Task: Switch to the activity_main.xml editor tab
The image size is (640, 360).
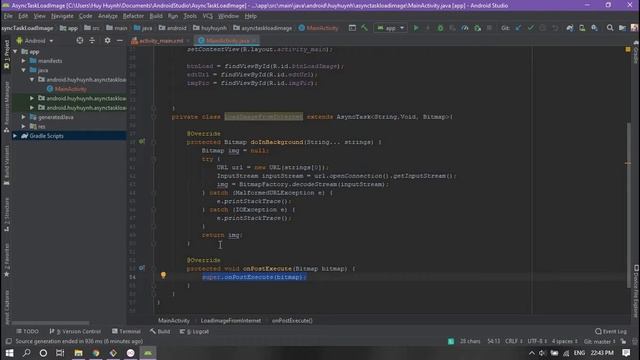Action: (161, 41)
